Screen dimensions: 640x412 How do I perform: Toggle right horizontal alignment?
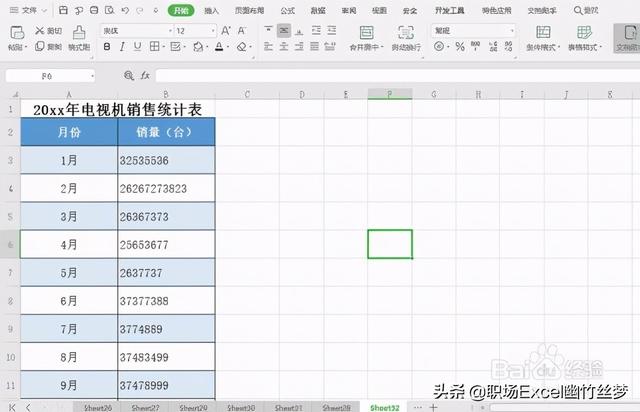[x=299, y=47]
